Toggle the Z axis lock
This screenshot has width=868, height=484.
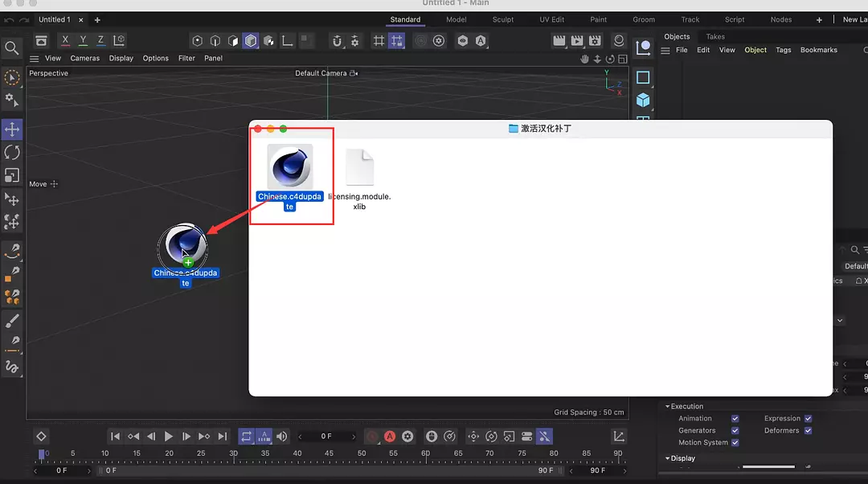tap(100, 40)
